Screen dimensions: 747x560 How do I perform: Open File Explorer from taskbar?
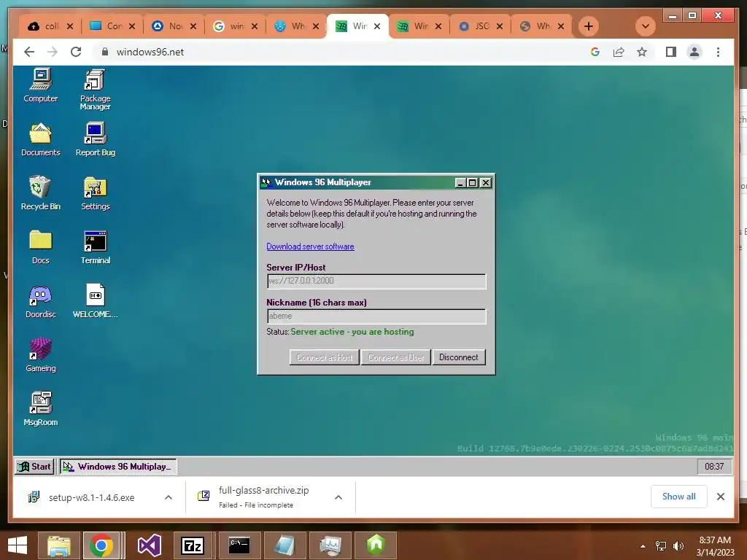click(58, 545)
